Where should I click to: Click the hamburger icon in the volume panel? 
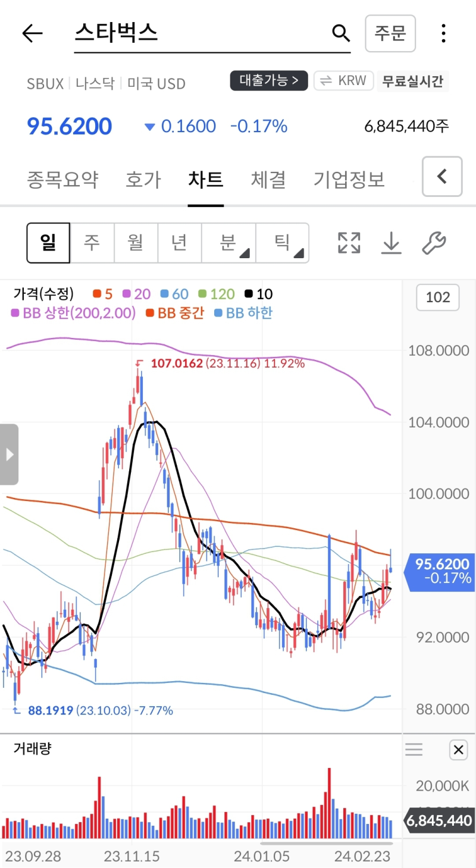(x=414, y=750)
